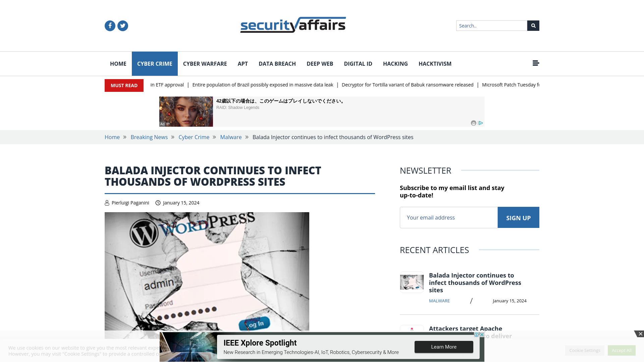
Task: Select the HACKING menu item
Action: [x=395, y=63]
